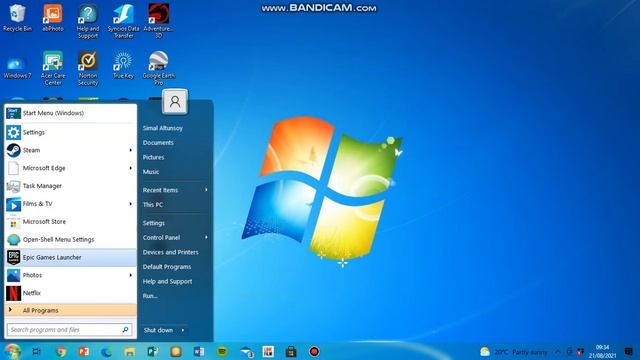Launch the Adventure 3D desktop icon
640x360 pixels.
pyautogui.click(x=158, y=21)
